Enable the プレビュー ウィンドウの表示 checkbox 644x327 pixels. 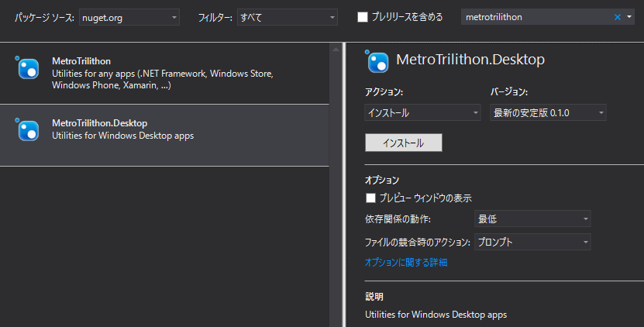click(370, 198)
